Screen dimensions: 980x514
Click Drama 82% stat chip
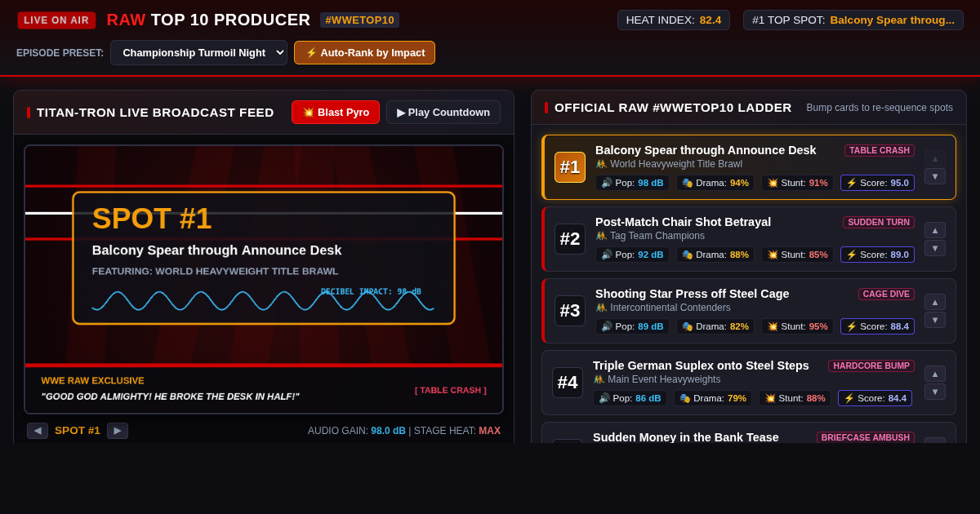click(715, 326)
